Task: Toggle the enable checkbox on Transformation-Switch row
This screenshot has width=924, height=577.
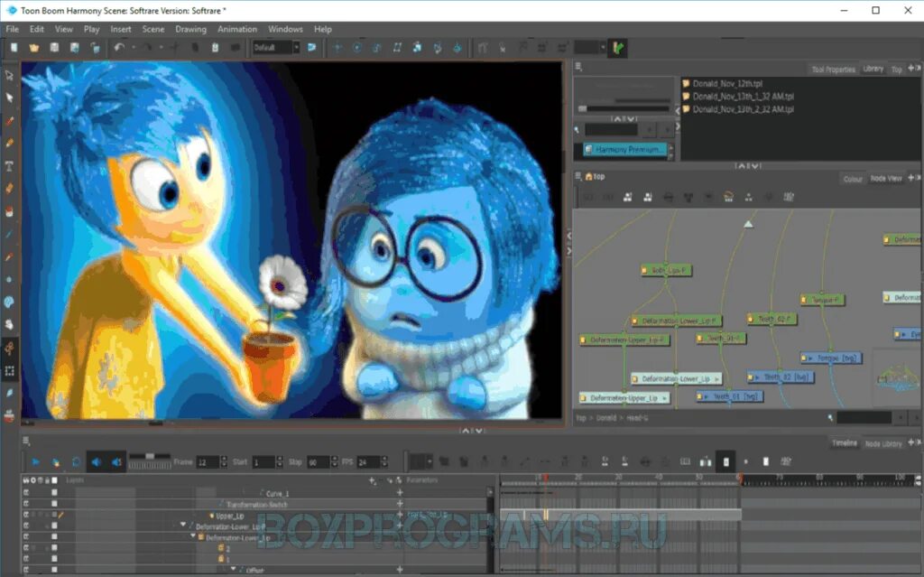Action: coord(54,503)
